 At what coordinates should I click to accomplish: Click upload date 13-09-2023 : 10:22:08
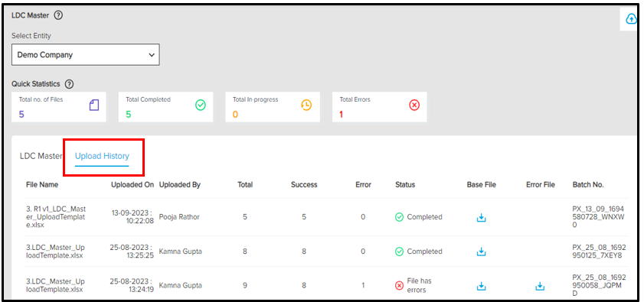132,217
